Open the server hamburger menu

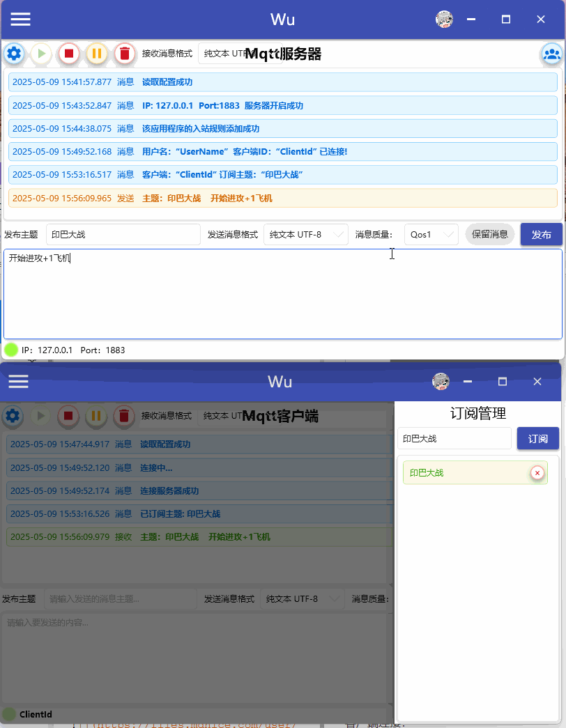(x=20, y=19)
